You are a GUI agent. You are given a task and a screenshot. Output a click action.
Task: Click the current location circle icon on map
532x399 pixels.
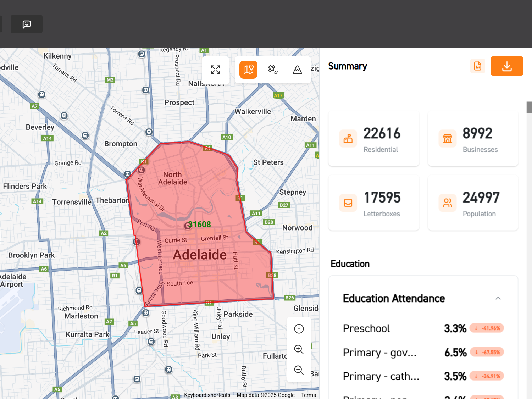299,328
